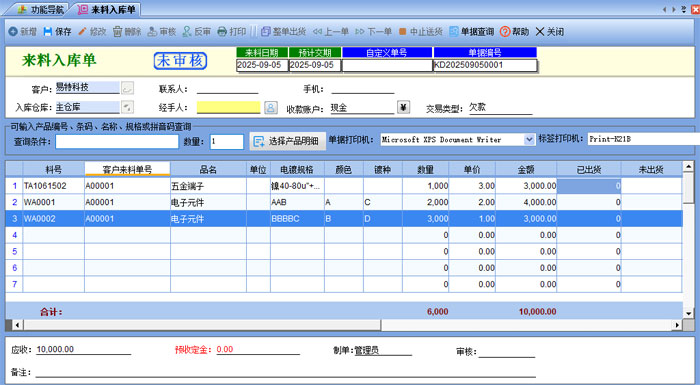Open the customer lookup button beside 易特科技
The width and height of the screenshot is (700, 385).
pyautogui.click(x=127, y=88)
